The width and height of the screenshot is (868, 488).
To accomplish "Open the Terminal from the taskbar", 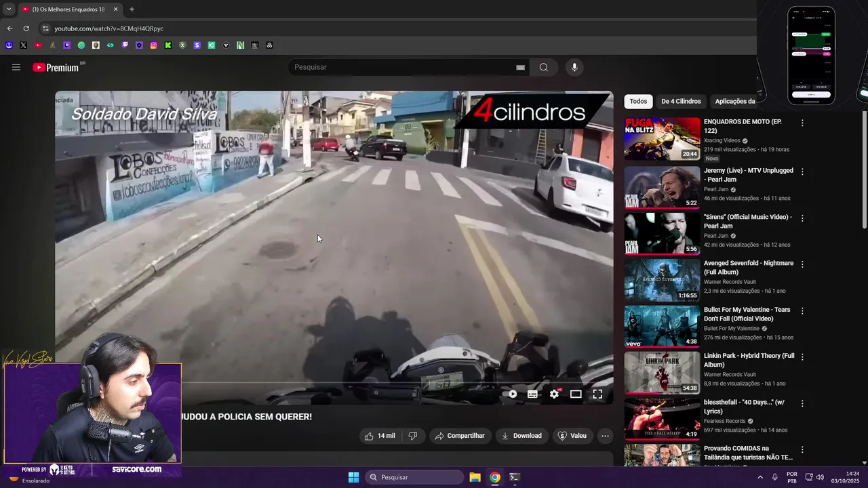I will tap(515, 477).
